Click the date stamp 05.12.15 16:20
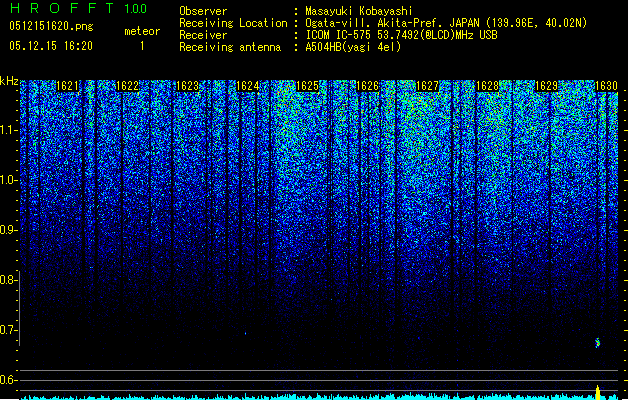Screen dimensions: 629x400 click(51, 46)
